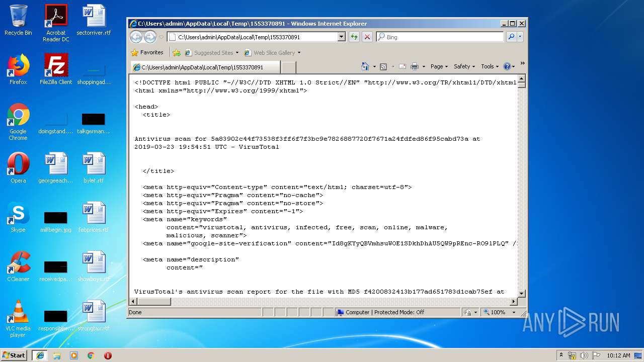Show hidden system tray icons arrow
Screen dimensions: 644x362
(x=561, y=355)
